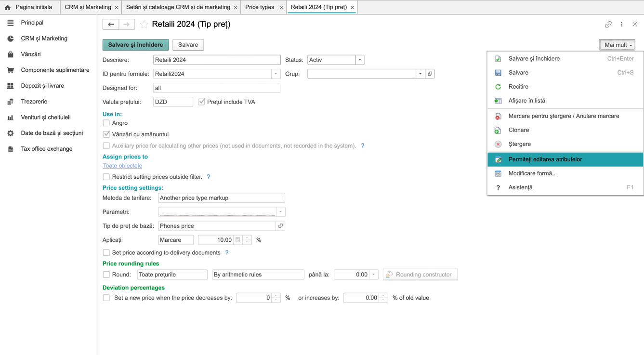This screenshot has height=355, width=644.
Task: Open the până la rounding value dropdown
Action: [x=373, y=275]
